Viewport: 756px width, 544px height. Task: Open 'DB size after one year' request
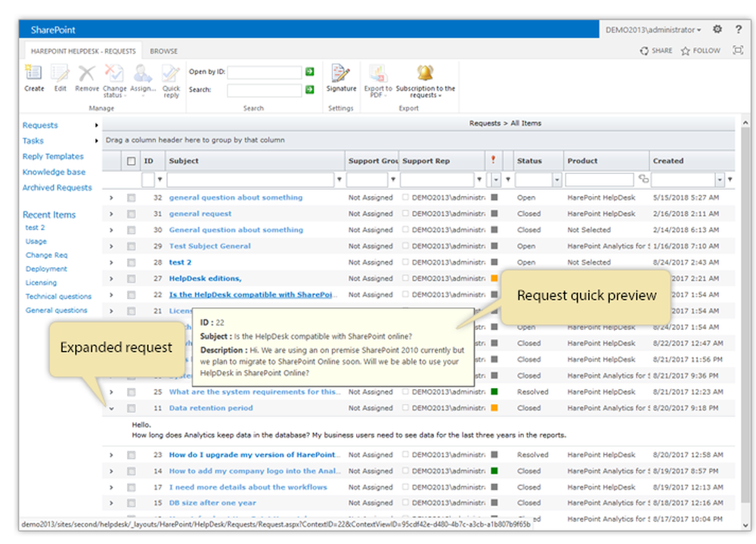(x=212, y=503)
